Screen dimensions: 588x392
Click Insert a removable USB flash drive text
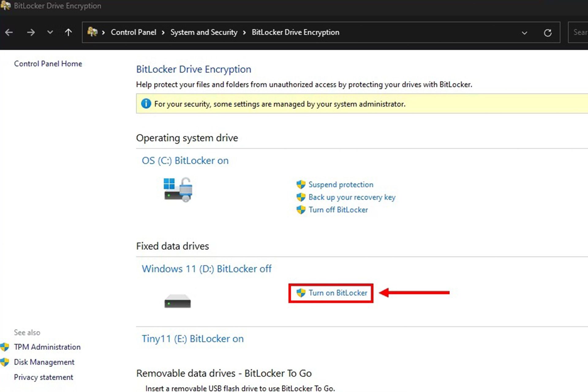pyautogui.click(x=240, y=388)
